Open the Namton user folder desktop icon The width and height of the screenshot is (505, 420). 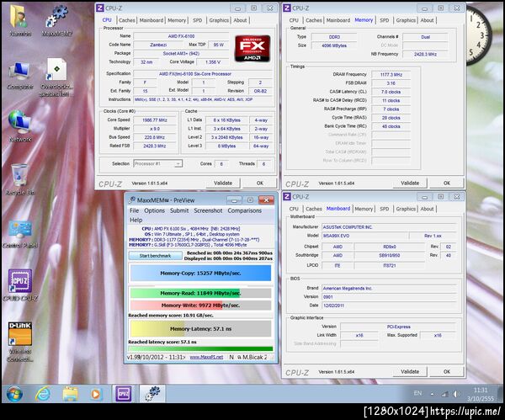20,20
